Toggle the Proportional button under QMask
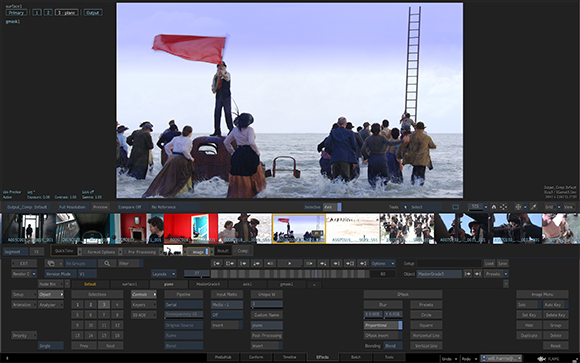580x363 pixels. [x=383, y=325]
